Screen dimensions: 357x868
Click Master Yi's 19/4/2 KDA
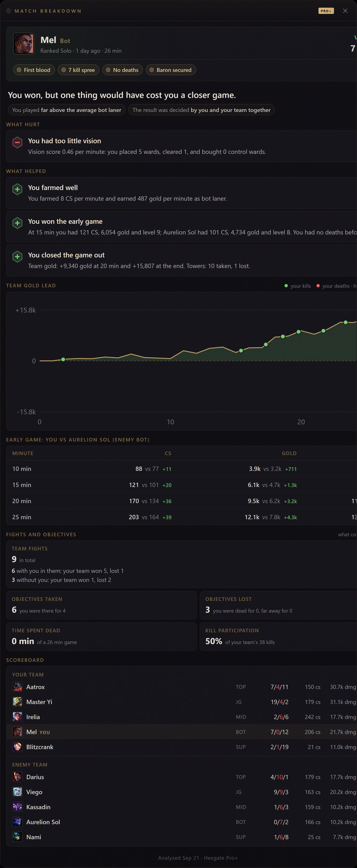(279, 702)
